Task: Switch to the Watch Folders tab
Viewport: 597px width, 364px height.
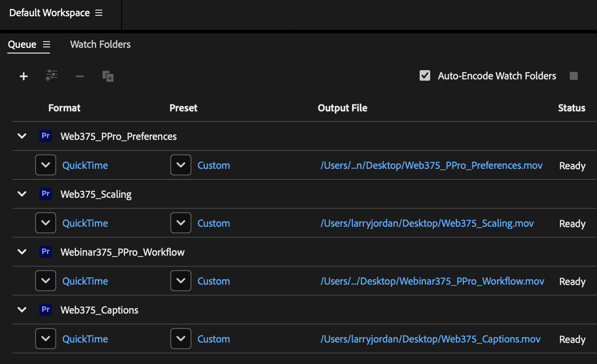Action: (100, 44)
